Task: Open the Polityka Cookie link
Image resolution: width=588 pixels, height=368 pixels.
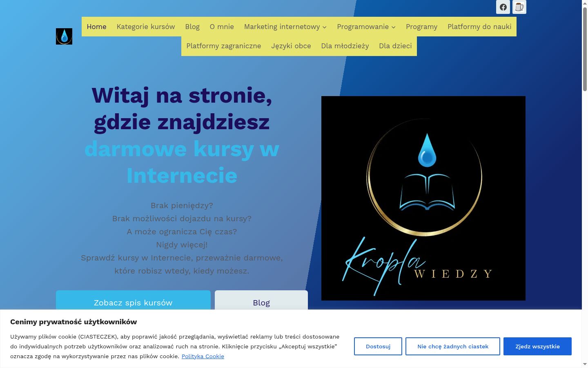Action: coord(203,356)
